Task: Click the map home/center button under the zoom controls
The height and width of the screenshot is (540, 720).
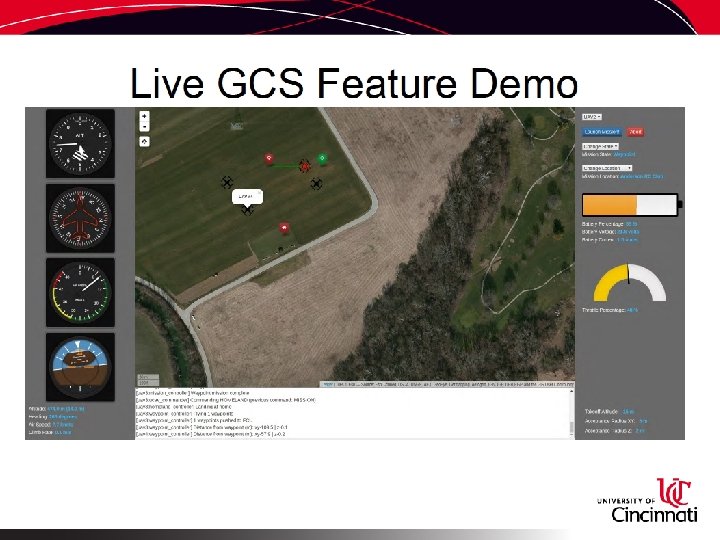Action: coord(144,142)
